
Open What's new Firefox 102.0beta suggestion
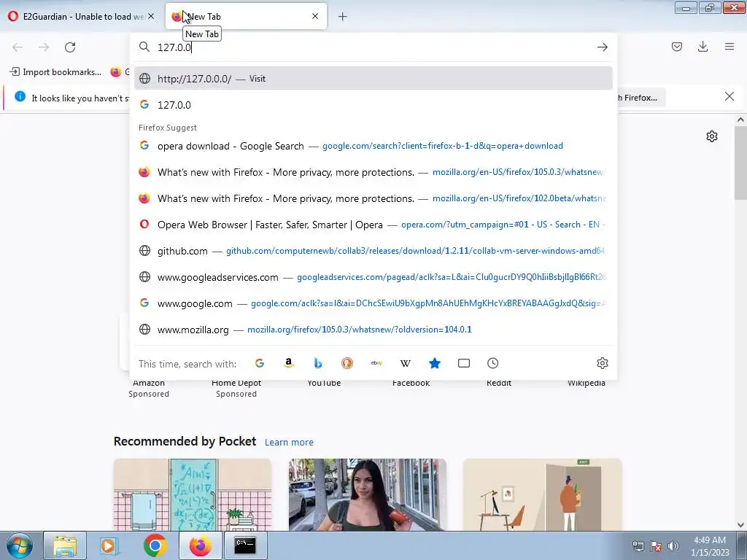(x=373, y=198)
